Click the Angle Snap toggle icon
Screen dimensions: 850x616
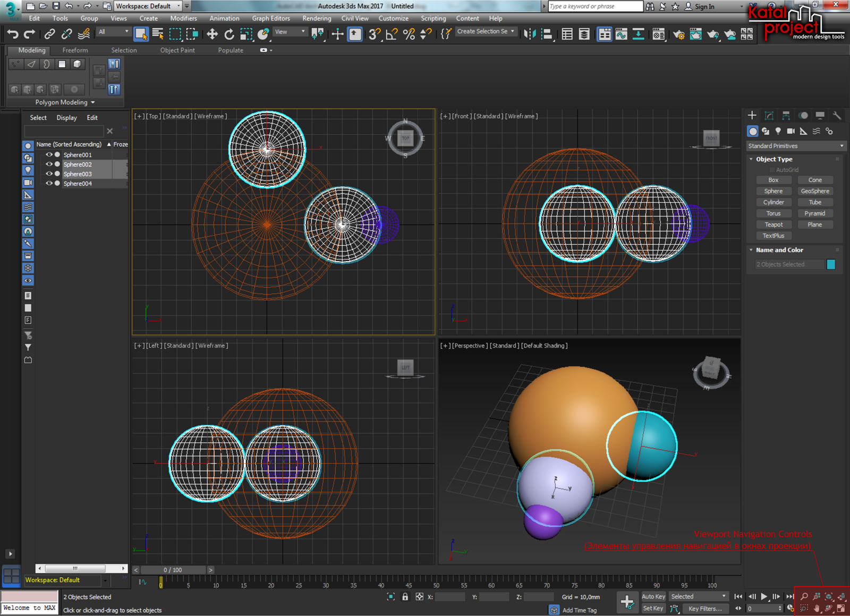pos(392,35)
